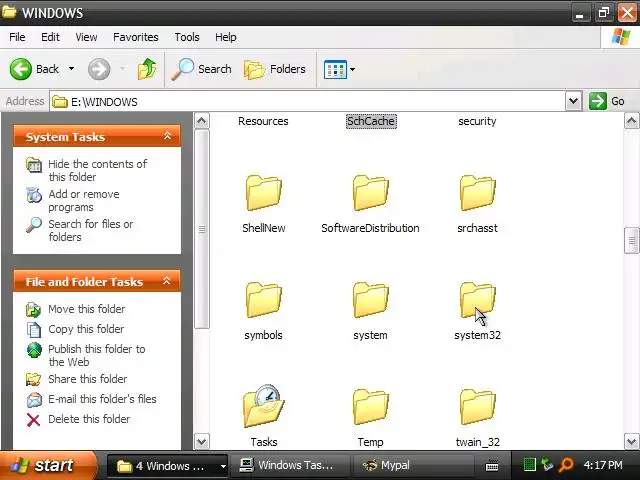Click Publish this folder to the Web

pos(96,355)
